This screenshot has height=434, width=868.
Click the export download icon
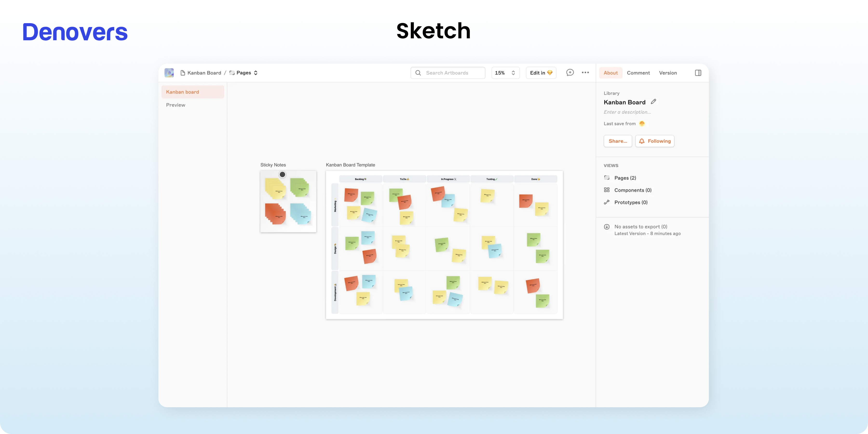[x=607, y=227]
